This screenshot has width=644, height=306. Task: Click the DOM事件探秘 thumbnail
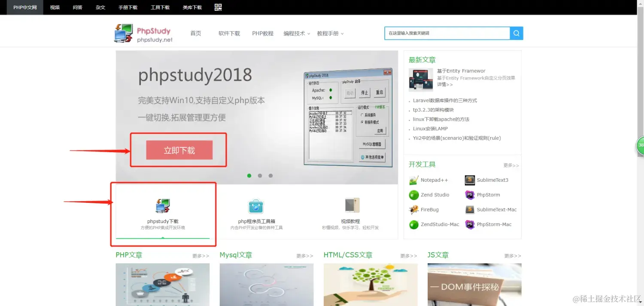pos(474,285)
